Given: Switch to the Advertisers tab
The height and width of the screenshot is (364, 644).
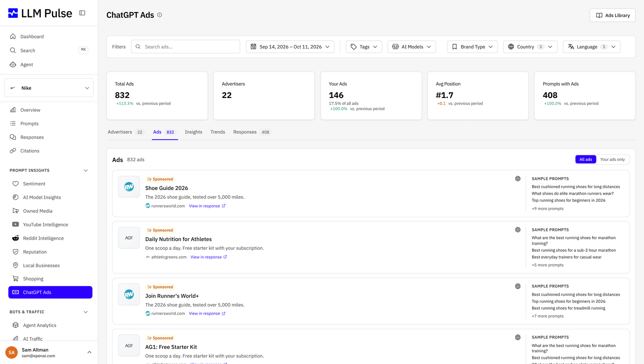Looking at the screenshot, I should coord(126,132).
